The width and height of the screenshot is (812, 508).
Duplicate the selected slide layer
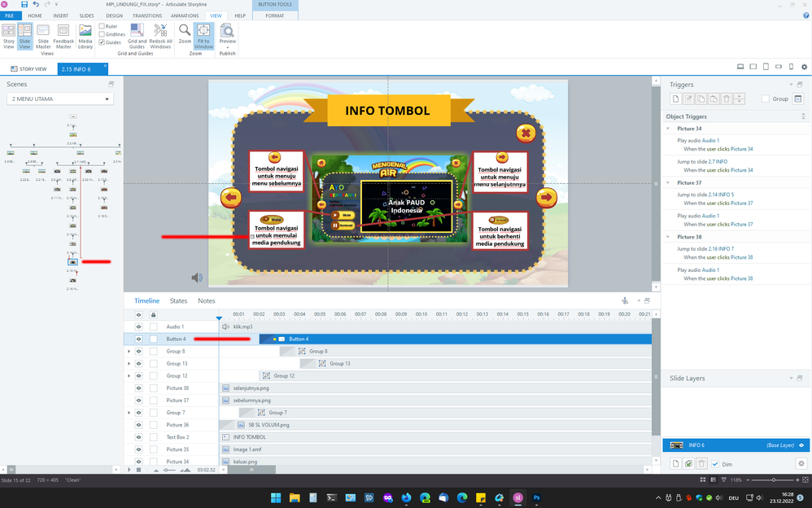(x=688, y=464)
